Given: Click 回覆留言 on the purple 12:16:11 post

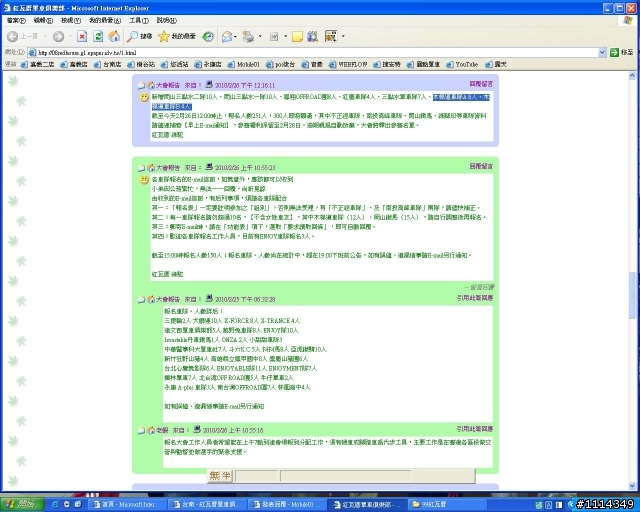Looking at the screenshot, I should click(x=481, y=84).
